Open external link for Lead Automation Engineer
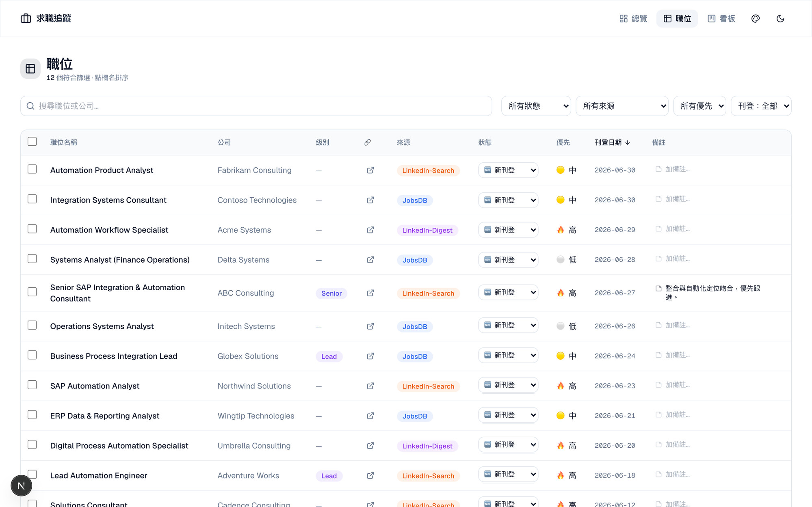The image size is (812, 507). [370, 475]
